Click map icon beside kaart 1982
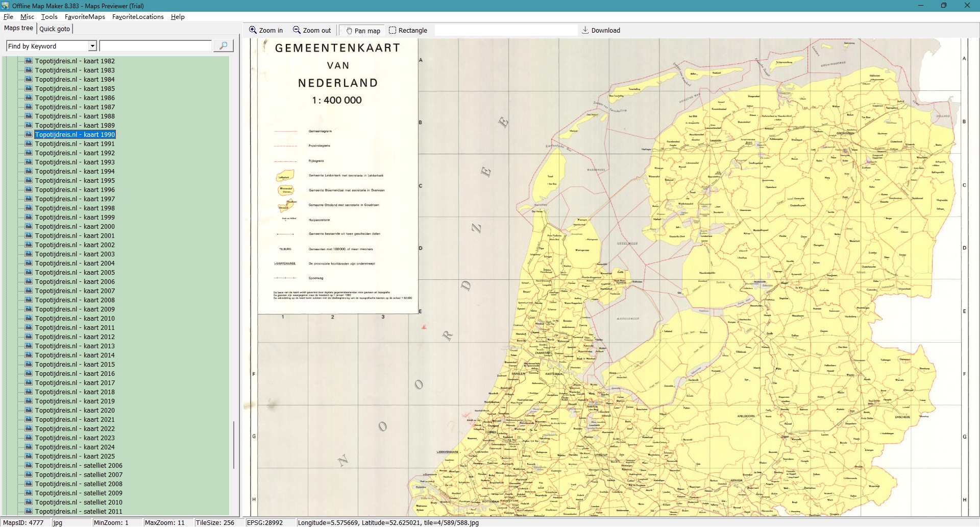Image resolution: width=980 pixels, height=527 pixels. [x=29, y=61]
